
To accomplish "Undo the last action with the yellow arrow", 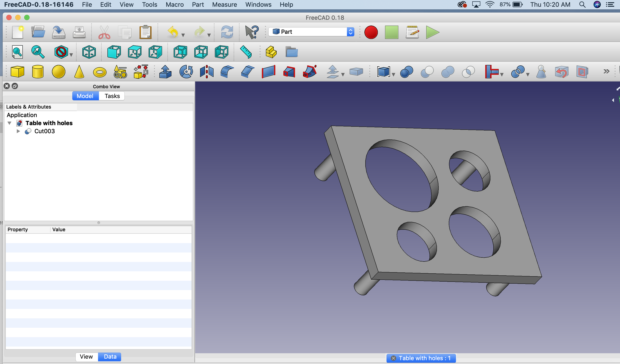I will (173, 32).
